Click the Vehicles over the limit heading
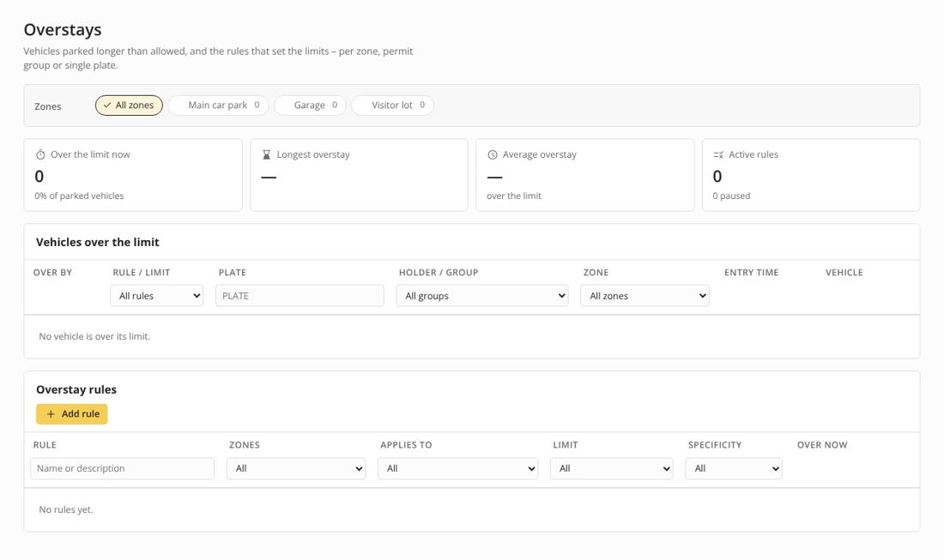Screen dimensions: 944x560 [x=98, y=242]
